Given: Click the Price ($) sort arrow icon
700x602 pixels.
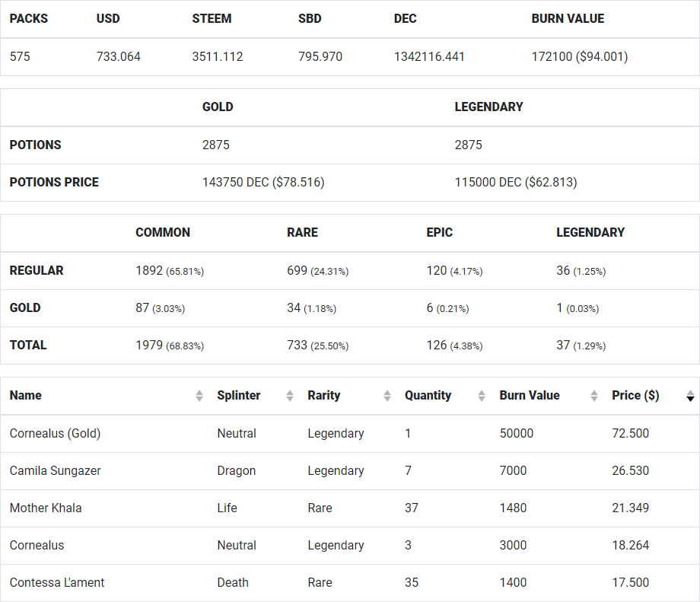Looking at the screenshot, I should tap(690, 396).
